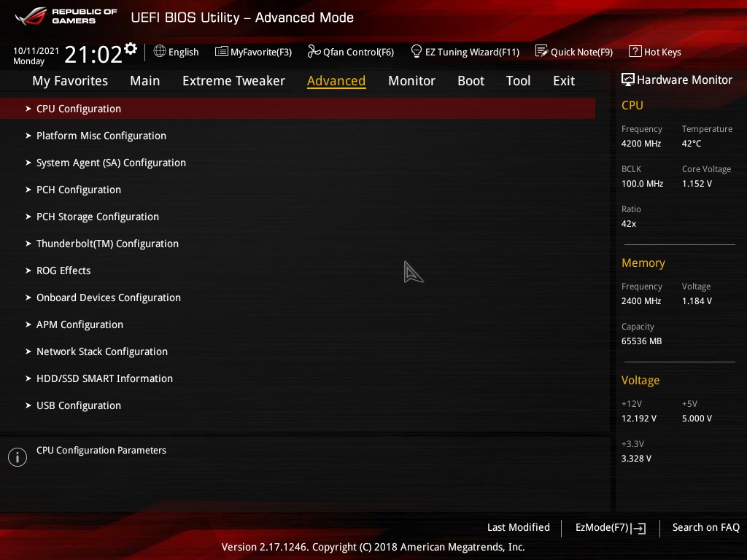Click the memory frequency value 2400 MHz
This screenshot has width=747, height=560.
641,301
